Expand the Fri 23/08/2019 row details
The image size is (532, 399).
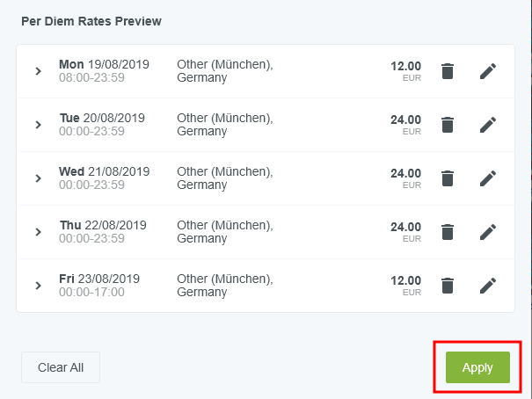click(38, 286)
